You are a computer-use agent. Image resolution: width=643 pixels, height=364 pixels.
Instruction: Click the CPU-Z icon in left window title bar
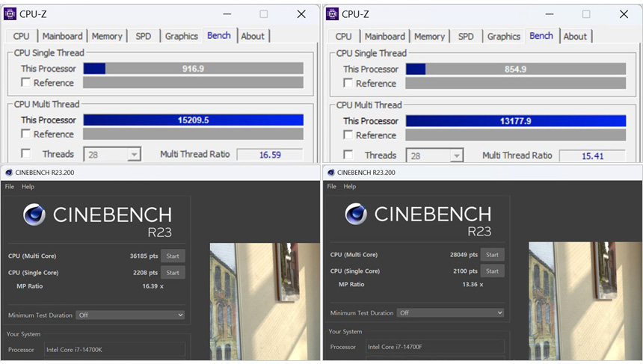click(10, 13)
